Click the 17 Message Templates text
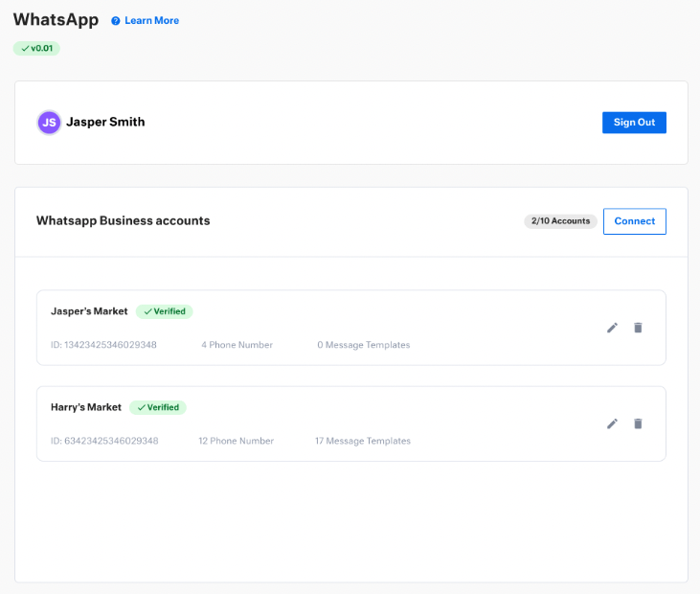This screenshot has height=594, width=700. 363,441
